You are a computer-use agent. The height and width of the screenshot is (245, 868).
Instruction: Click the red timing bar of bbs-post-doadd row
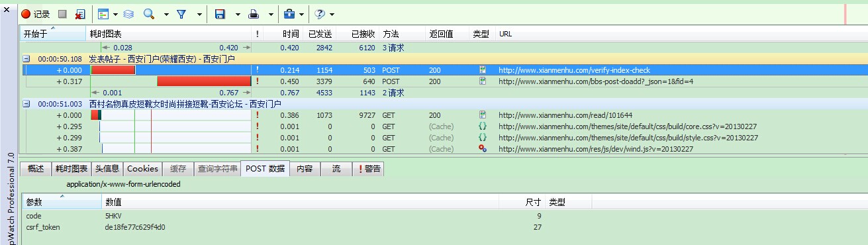(x=204, y=81)
